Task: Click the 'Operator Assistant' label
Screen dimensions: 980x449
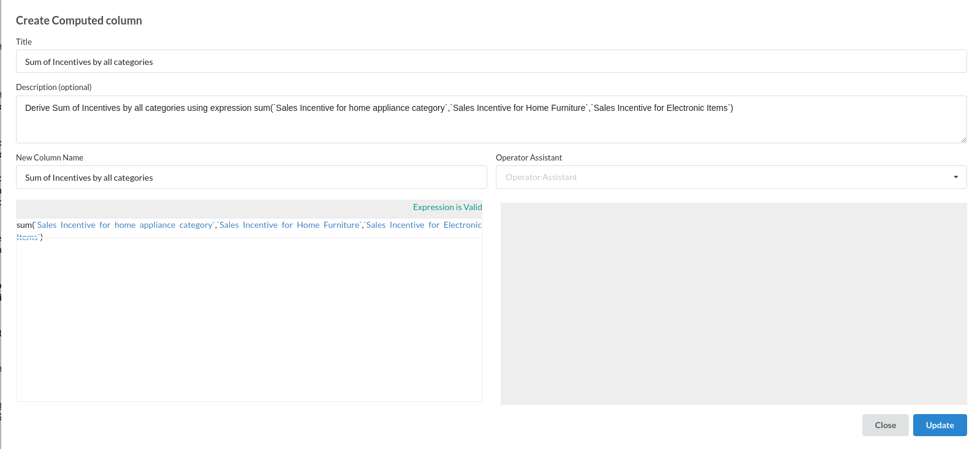Action: (x=528, y=157)
